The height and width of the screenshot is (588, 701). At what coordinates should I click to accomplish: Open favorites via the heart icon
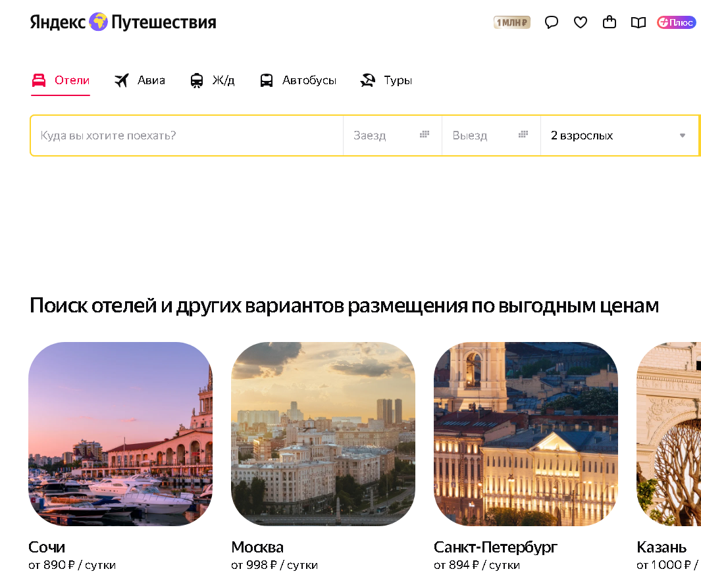click(x=581, y=22)
